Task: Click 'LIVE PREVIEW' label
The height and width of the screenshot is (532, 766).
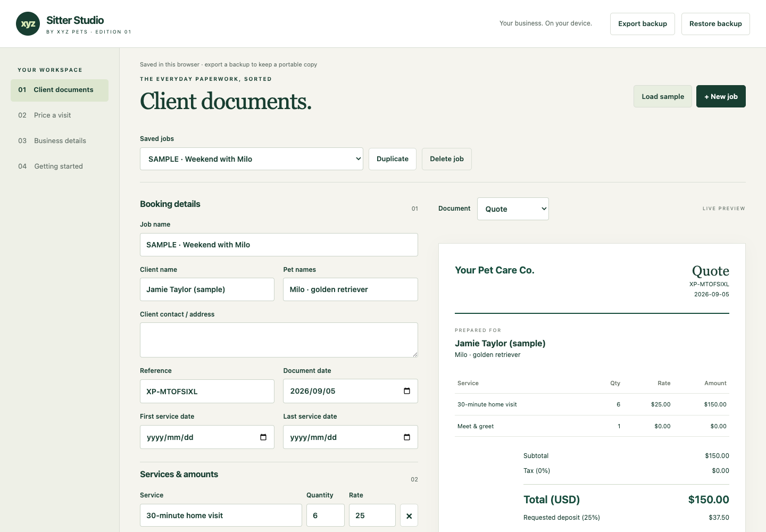Action: 724,209
